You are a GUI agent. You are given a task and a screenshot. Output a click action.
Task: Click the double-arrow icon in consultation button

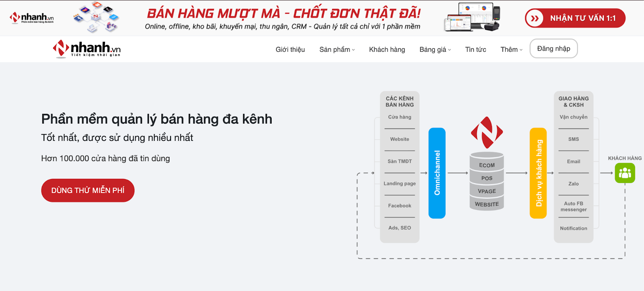coord(535,18)
